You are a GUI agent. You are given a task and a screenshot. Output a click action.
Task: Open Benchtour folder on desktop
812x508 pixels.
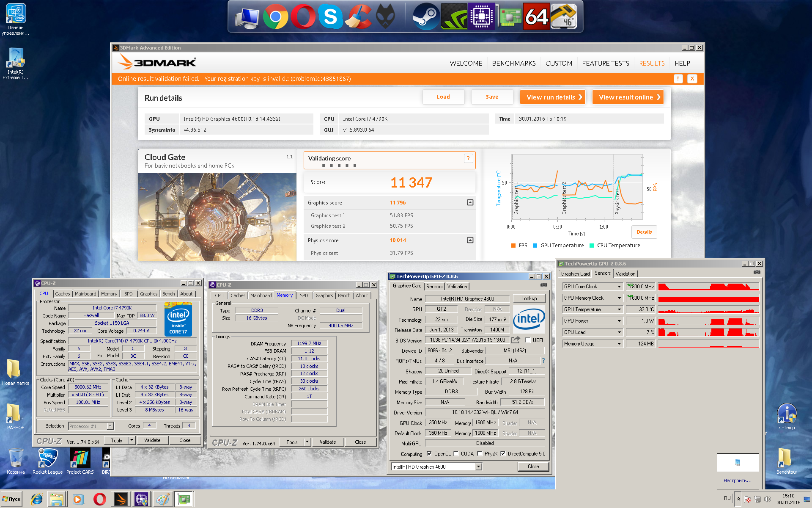787,461
